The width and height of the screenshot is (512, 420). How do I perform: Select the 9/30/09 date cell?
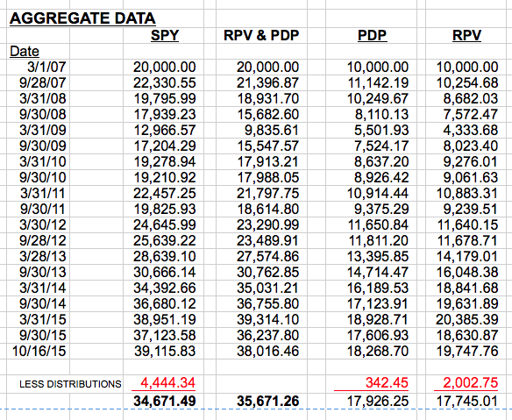pos(42,146)
